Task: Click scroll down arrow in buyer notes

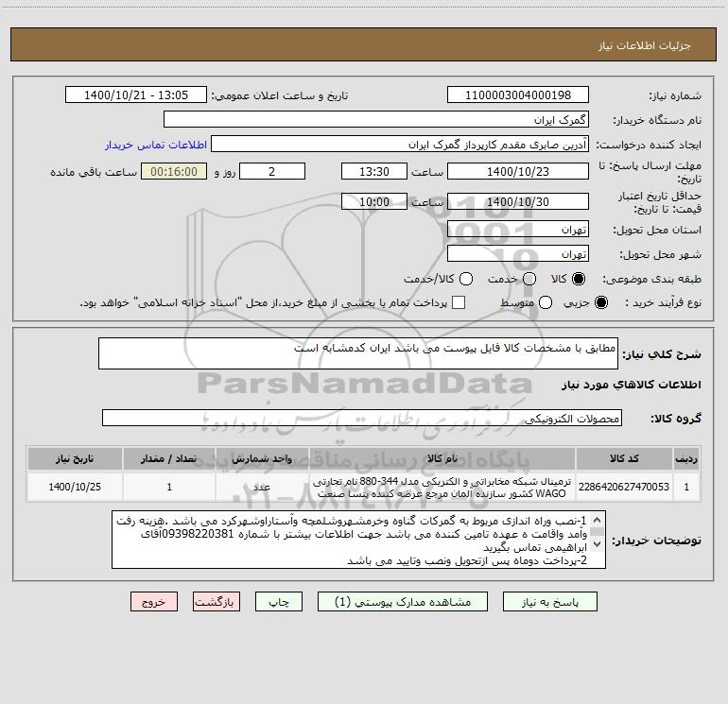Action: tap(598, 543)
